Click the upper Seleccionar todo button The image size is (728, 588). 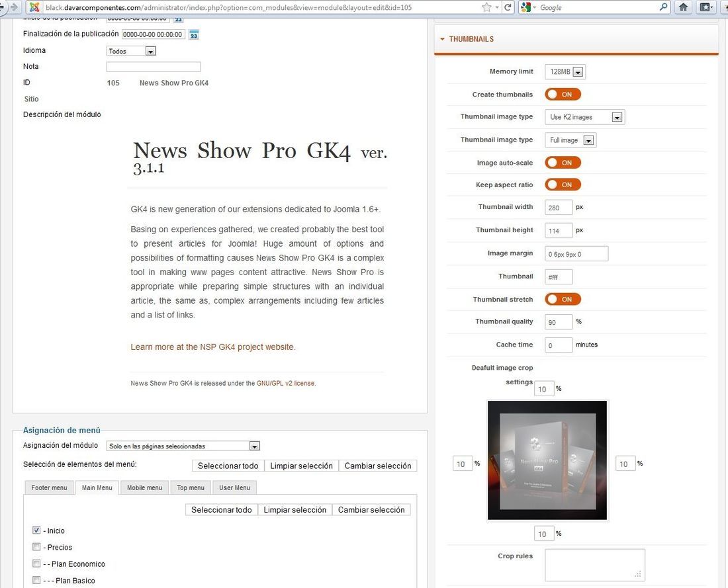pyautogui.click(x=228, y=466)
